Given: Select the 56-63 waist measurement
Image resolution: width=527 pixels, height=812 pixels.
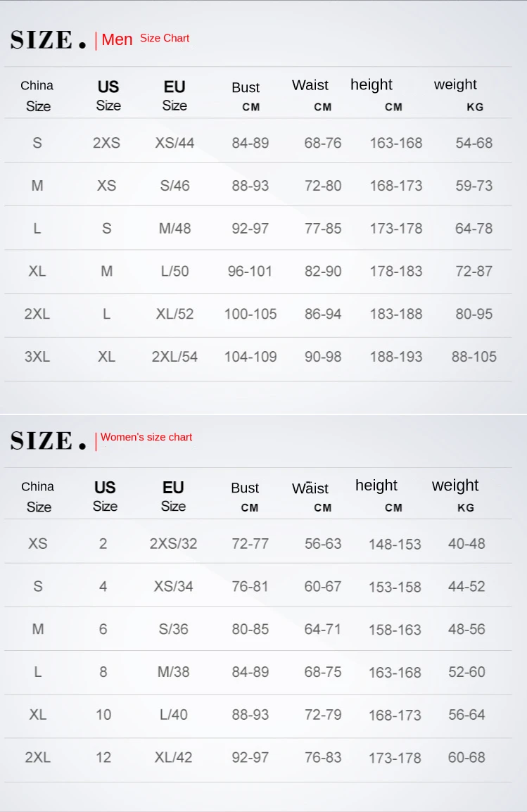Looking at the screenshot, I should [x=323, y=543].
